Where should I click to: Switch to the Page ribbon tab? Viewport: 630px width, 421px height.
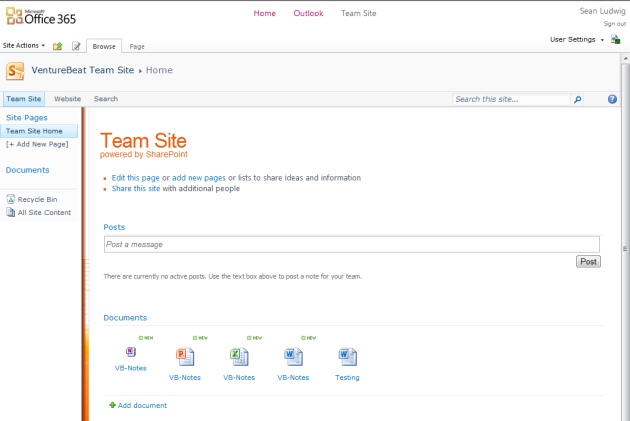(x=137, y=47)
